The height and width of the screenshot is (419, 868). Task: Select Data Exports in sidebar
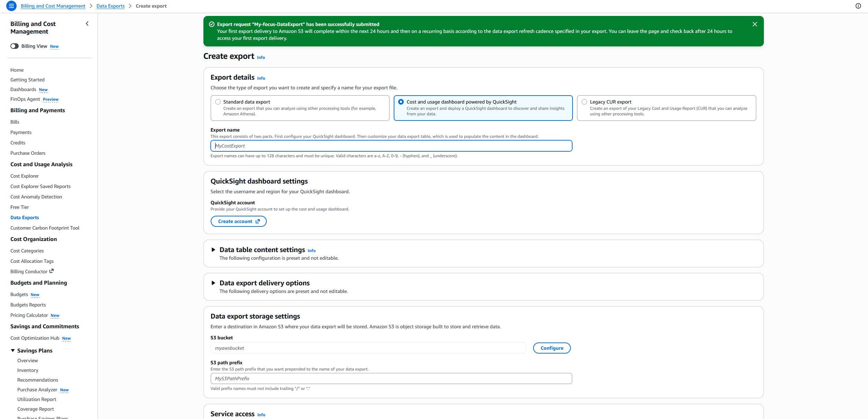pos(25,217)
